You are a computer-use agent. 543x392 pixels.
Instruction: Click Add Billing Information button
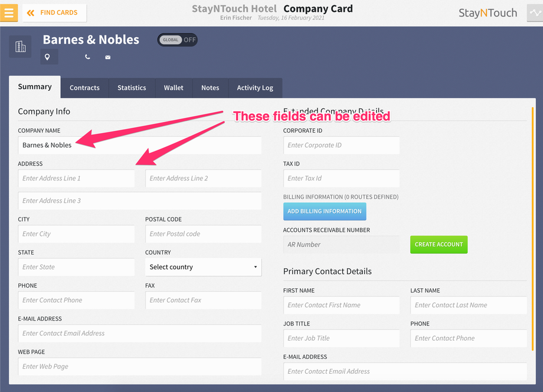pyautogui.click(x=325, y=212)
